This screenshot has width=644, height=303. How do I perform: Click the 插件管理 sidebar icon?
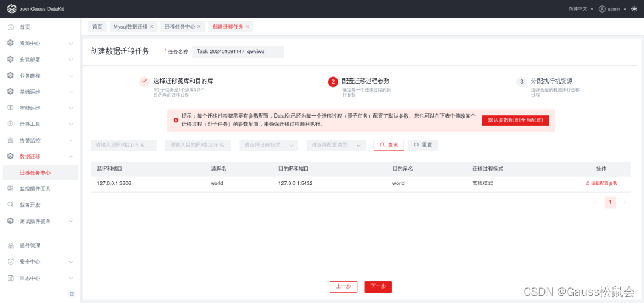[11, 246]
